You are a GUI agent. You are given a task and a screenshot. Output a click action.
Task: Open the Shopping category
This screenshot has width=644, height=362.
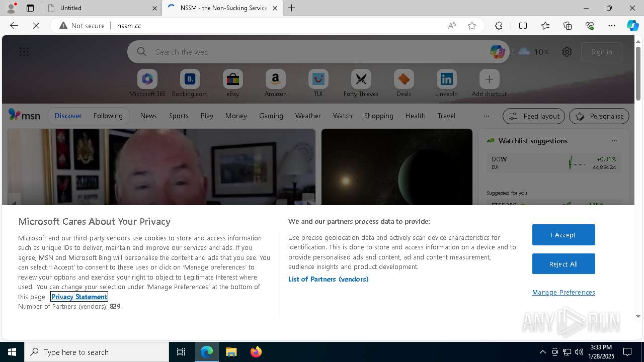(x=379, y=116)
